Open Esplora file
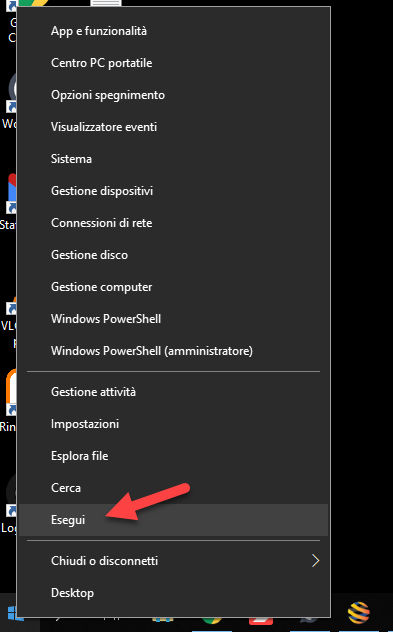 coord(173,456)
